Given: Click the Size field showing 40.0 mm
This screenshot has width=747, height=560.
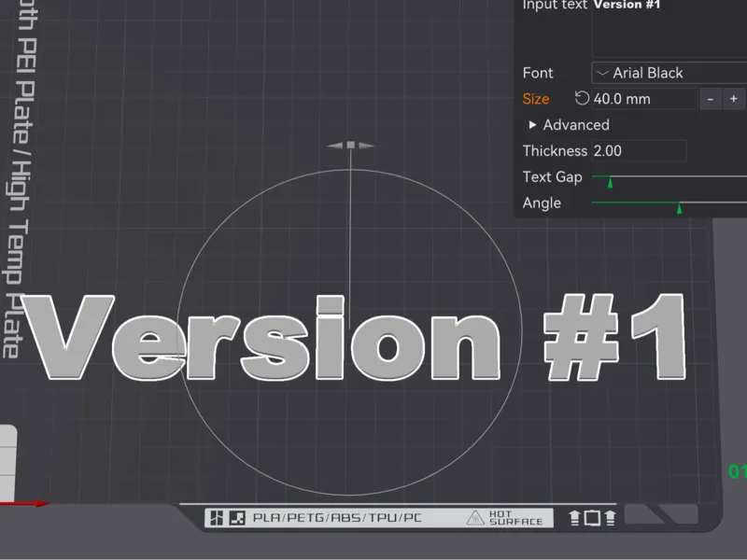Looking at the screenshot, I should 644,99.
